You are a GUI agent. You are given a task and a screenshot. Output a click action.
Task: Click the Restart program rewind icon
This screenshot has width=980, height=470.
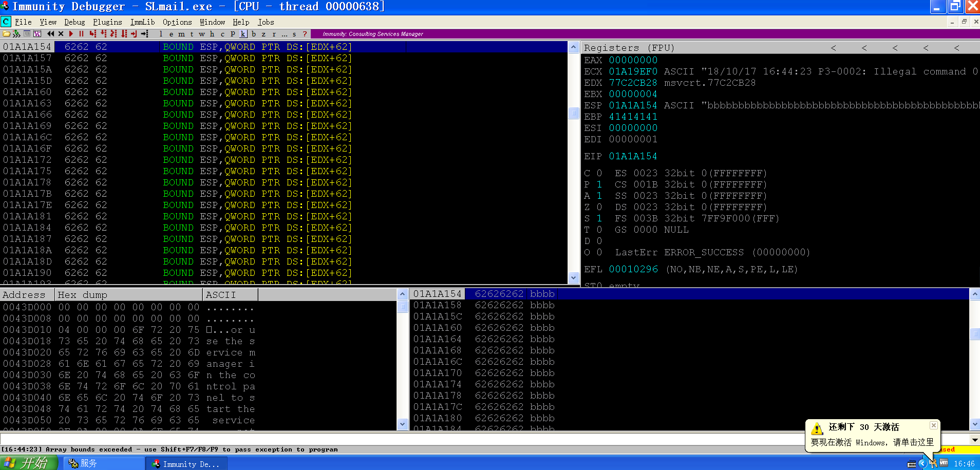pyautogui.click(x=50, y=34)
